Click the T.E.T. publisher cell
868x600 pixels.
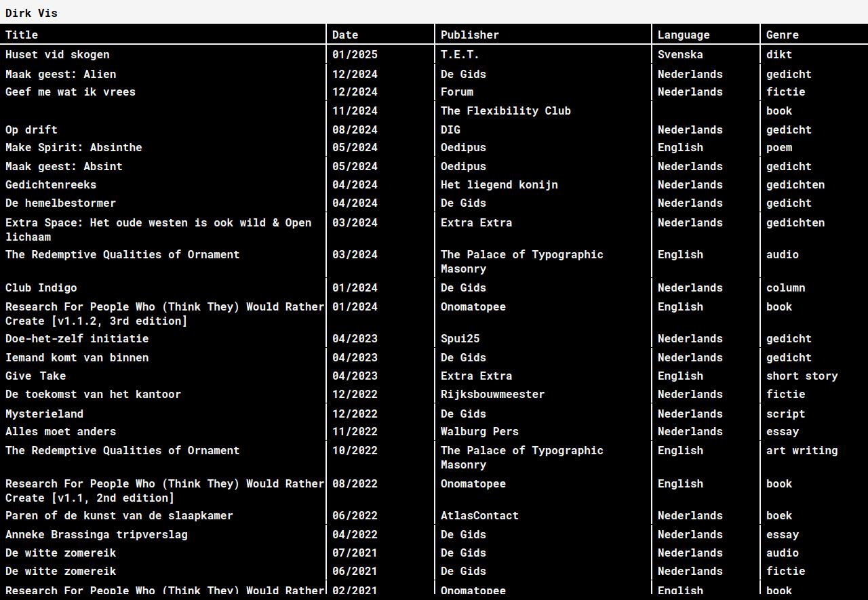460,54
